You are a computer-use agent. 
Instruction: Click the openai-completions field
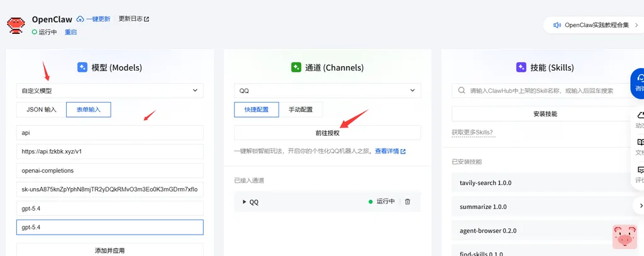coord(110,170)
